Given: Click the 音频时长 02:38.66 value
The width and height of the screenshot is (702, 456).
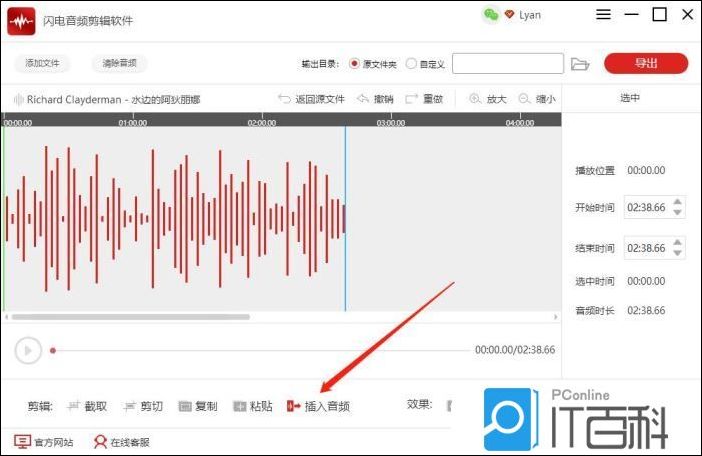Looking at the screenshot, I should 646,310.
